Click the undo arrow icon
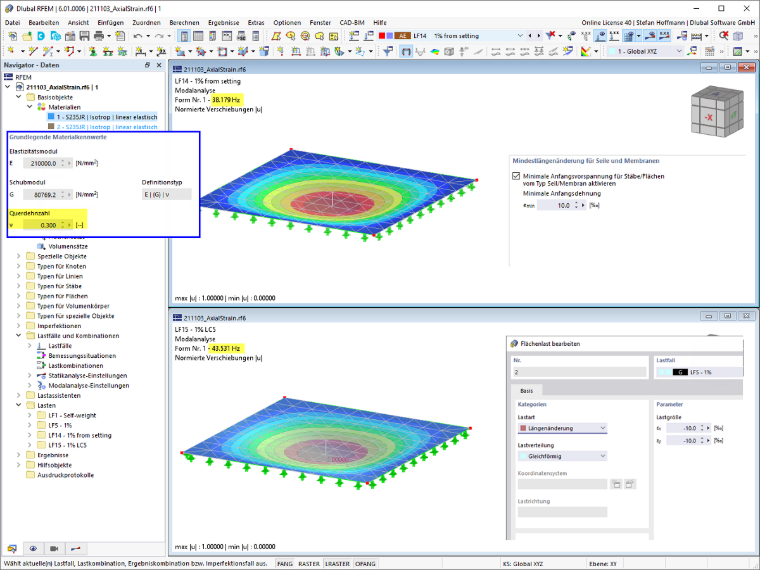Image resolution: width=760 pixels, height=570 pixels. (138, 36)
